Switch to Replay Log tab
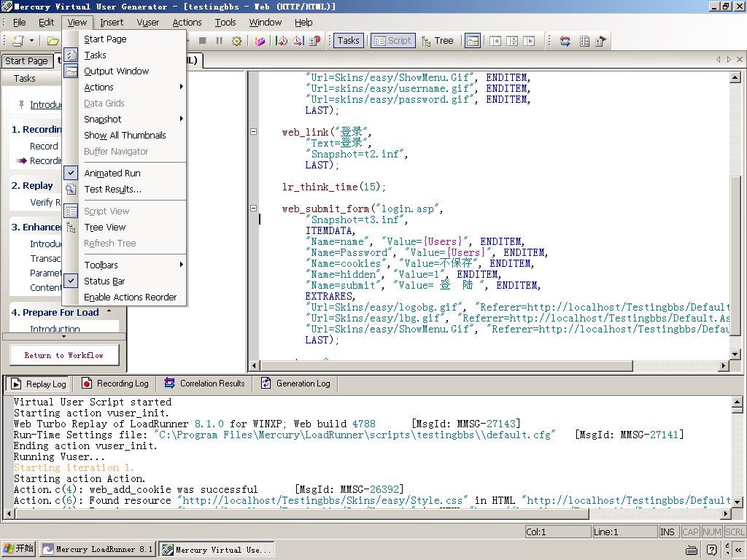Screen dimensions: 747x560 [39, 384]
